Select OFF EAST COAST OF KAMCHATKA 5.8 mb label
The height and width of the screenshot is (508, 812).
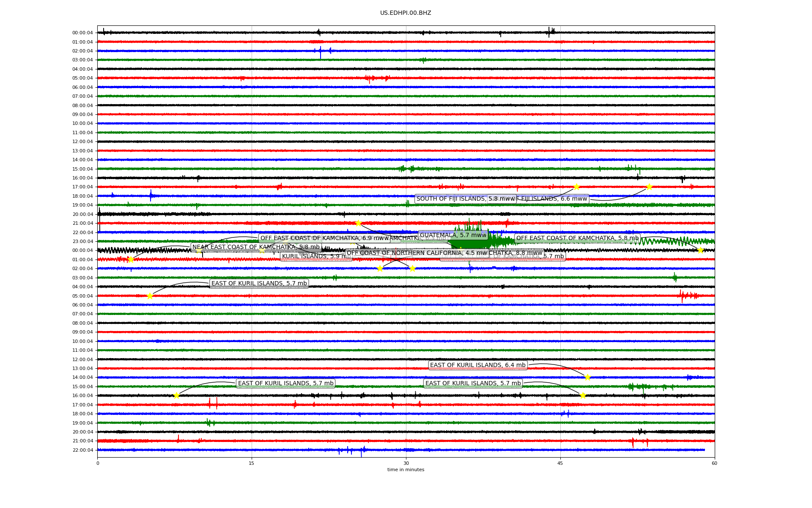[577, 238]
